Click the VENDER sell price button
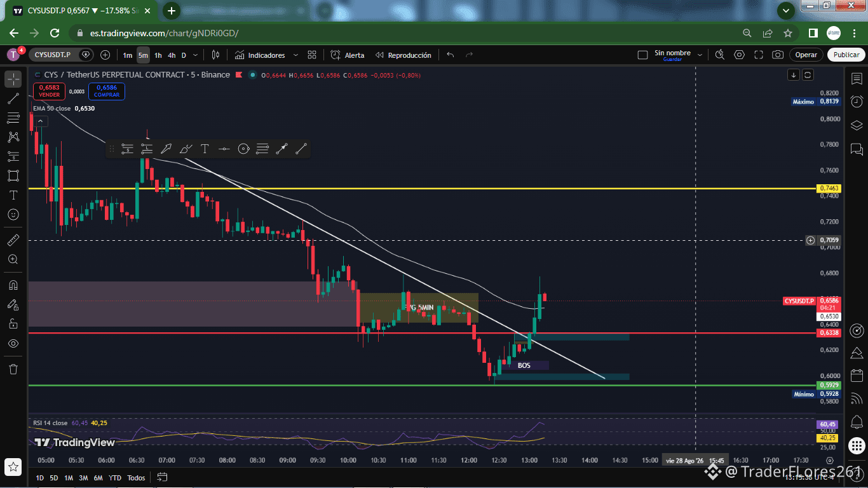Screen dimensions: 868x488 click(x=49, y=91)
